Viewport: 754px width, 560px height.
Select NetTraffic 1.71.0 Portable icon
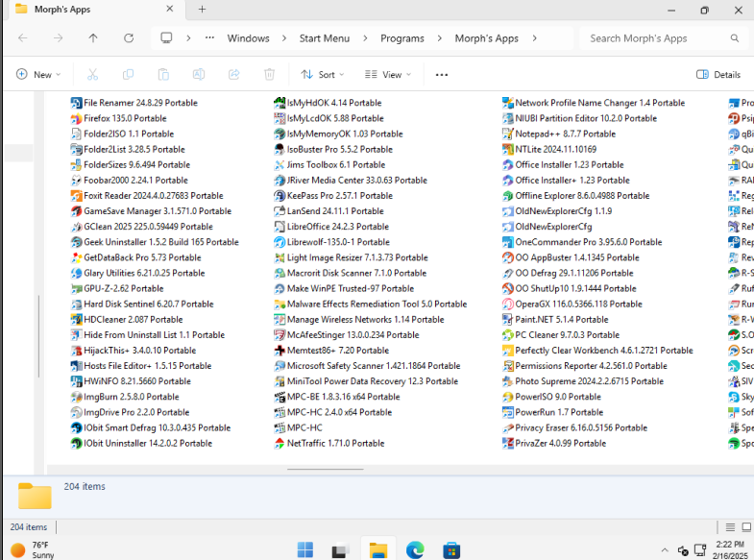[x=280, y=443]
